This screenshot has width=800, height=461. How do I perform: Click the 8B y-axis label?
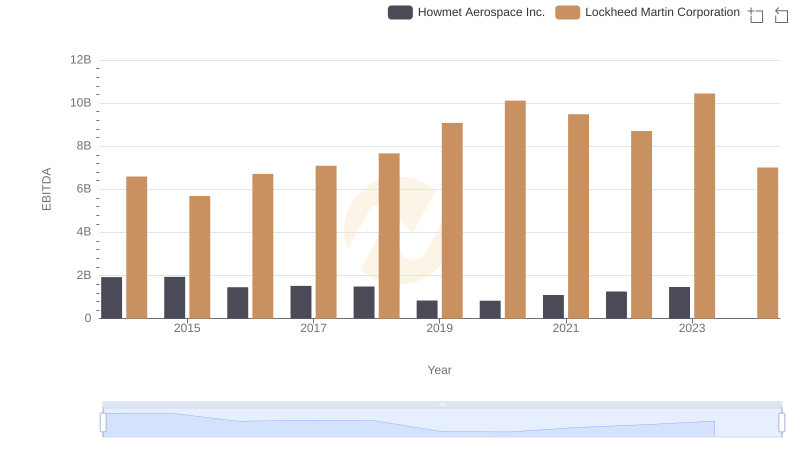pos(84,146)
